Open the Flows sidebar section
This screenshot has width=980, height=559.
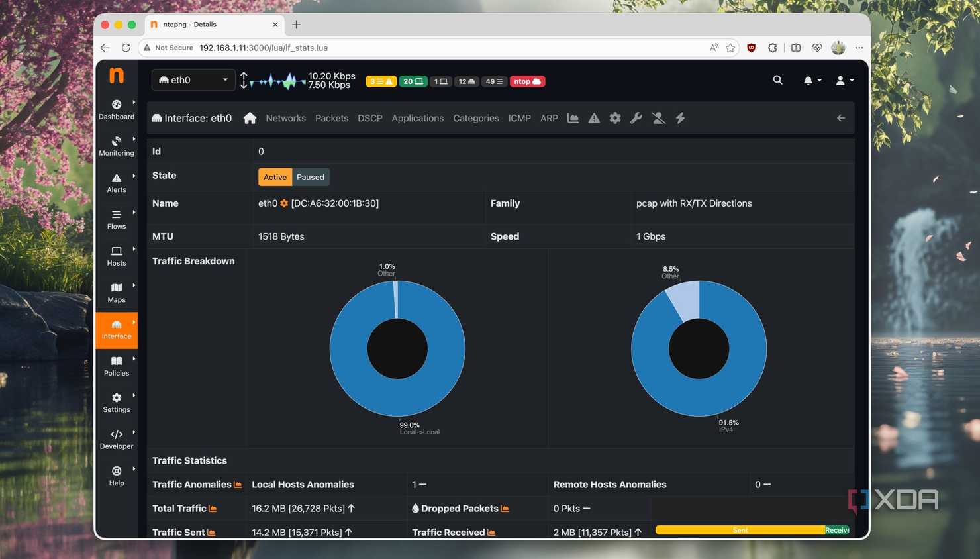point(117,220)
